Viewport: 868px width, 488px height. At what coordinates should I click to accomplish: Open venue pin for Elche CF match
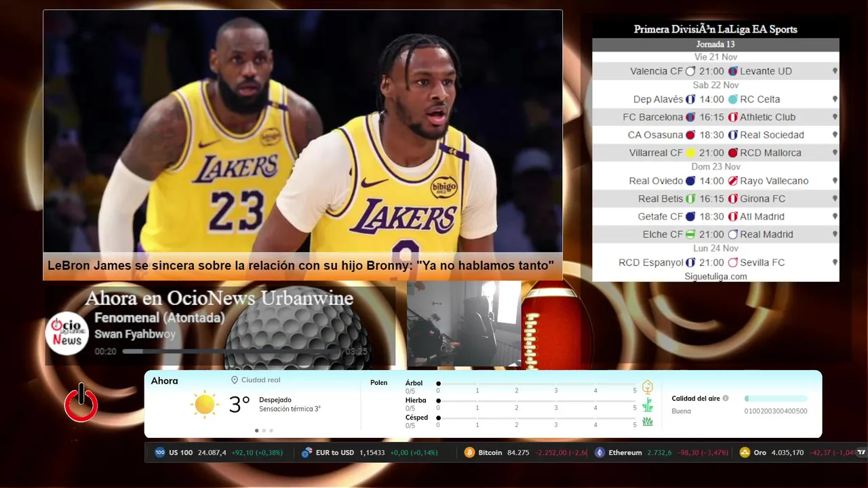(x=835, y=235)
